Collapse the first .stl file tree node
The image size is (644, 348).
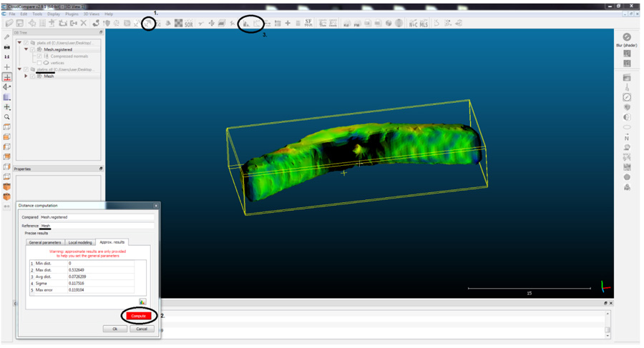click(19, 43)
